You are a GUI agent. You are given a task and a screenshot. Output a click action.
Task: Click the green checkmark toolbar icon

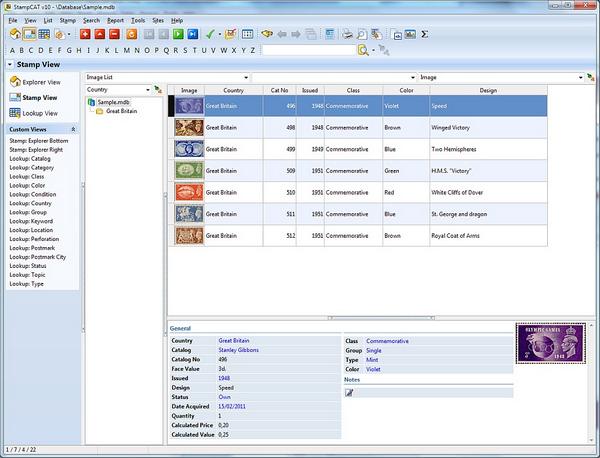(210, 34)
